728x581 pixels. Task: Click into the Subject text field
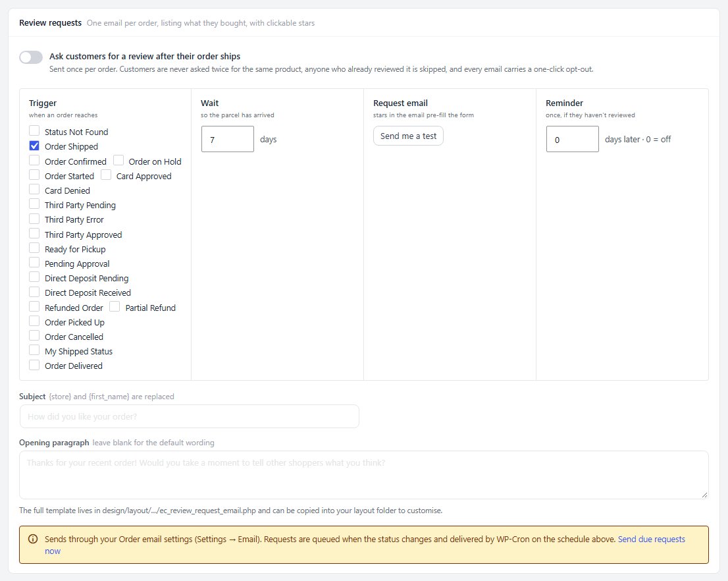190,416
